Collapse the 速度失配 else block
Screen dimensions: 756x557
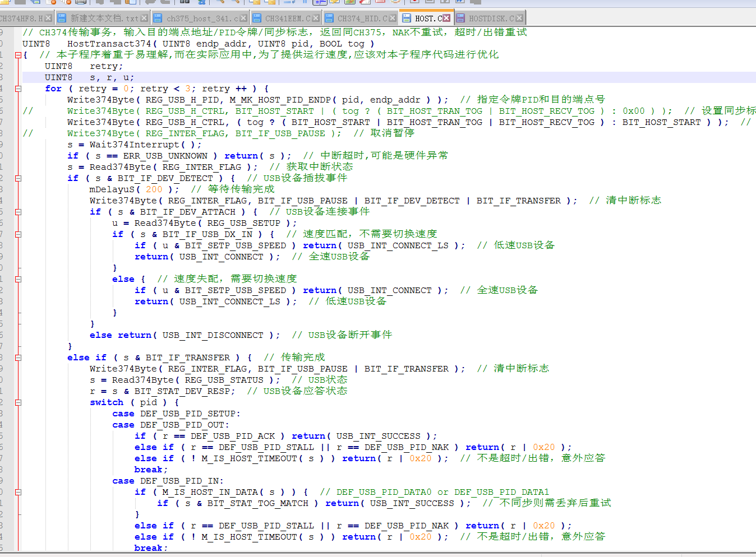coord(18,279)
